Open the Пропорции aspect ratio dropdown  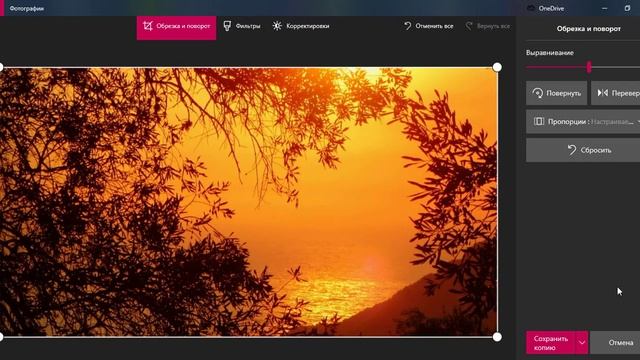click(x=583, y=122)
